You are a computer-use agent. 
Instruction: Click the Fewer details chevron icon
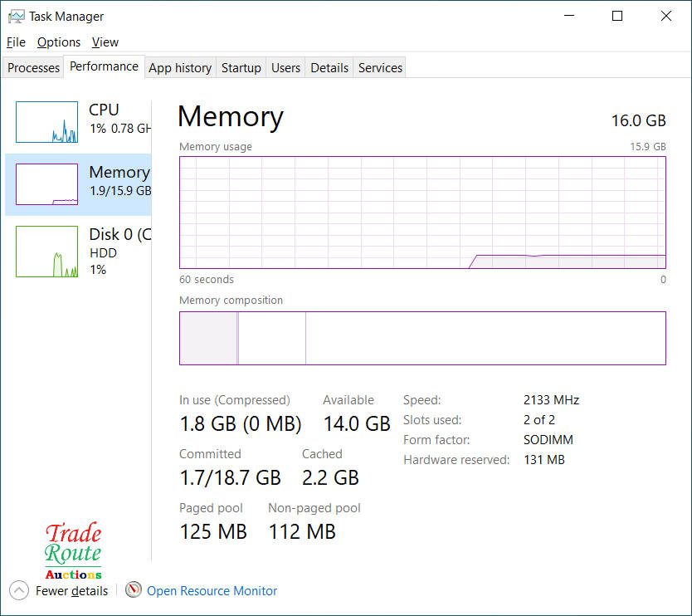click(x=19, y=591)
